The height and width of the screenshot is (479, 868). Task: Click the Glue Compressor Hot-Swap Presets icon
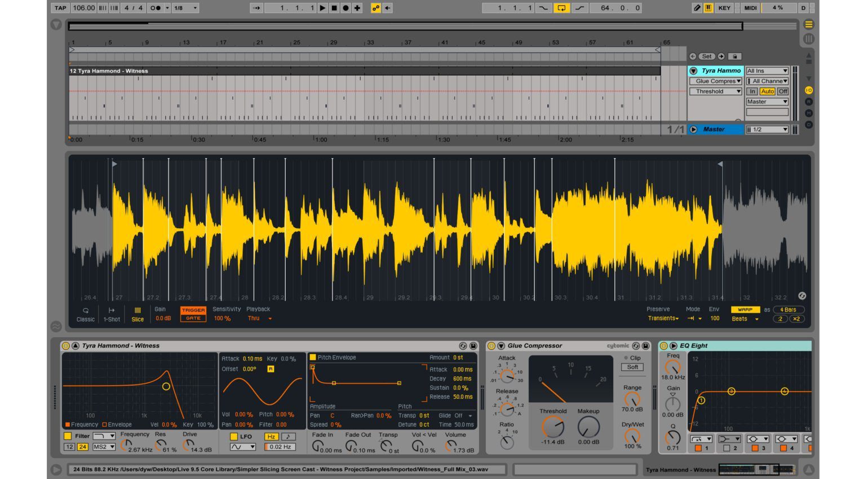pyautogui.click(x=636, y=346)
